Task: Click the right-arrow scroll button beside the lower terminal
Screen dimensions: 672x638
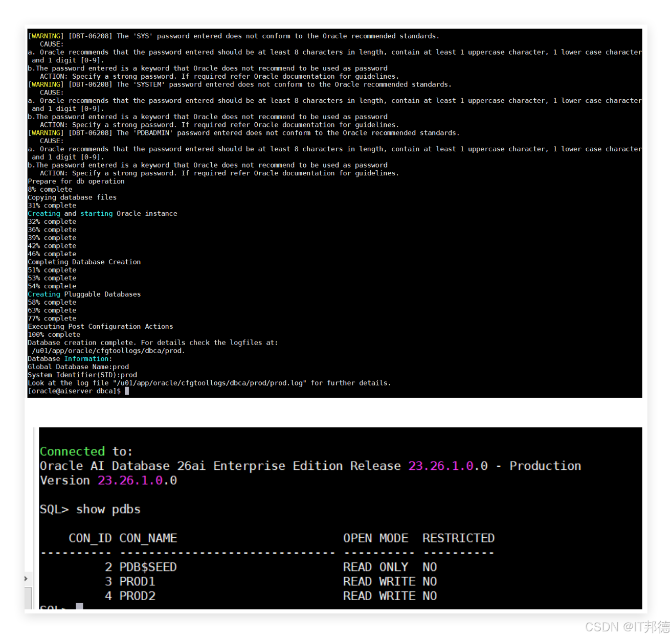Action: [26, 579]
